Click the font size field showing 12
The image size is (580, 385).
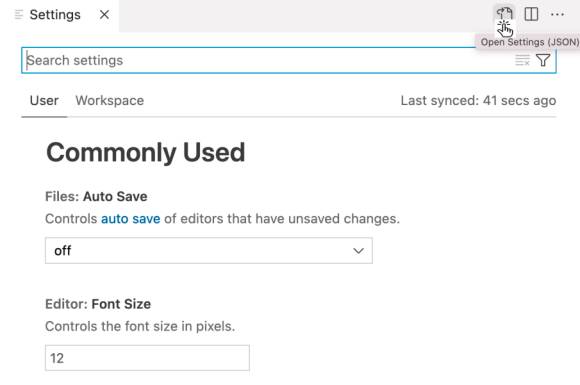tap(147, 358)
